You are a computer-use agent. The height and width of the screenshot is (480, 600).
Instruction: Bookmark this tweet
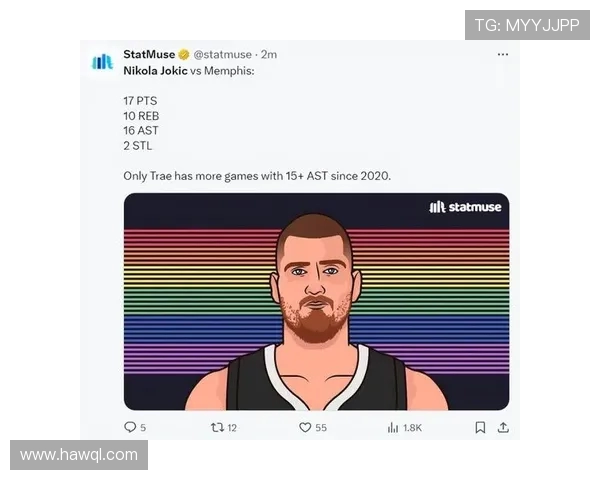tap(480, 428)
